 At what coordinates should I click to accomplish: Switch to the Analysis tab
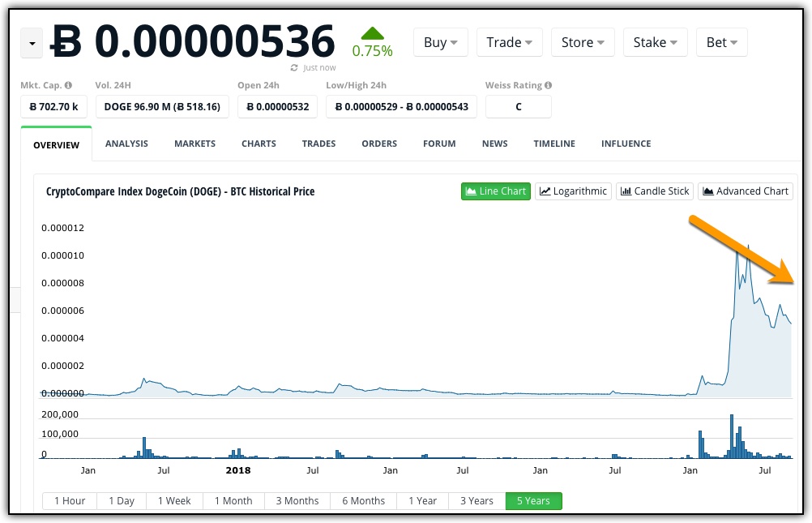[x=126, y=144]
